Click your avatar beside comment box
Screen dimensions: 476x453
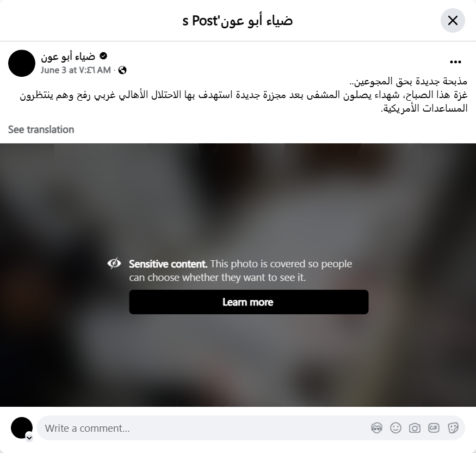point(22,428)
